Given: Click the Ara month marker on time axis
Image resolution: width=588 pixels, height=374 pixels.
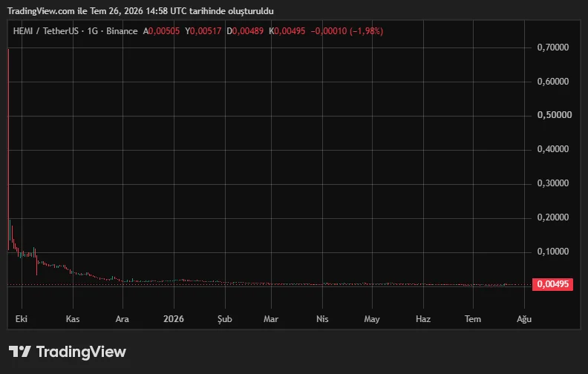Looking at the screenshot, I should point(122,319).
